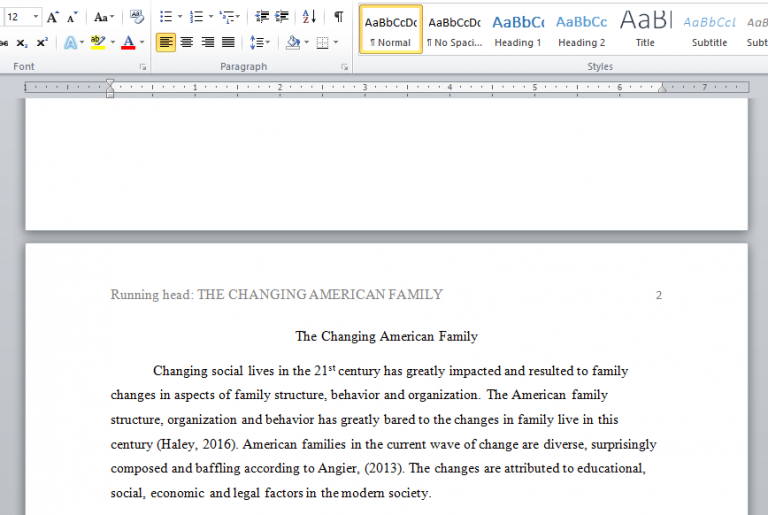Select the No Spacing style
Viewport: 768px width, 515px height.
tap(454, 29)
